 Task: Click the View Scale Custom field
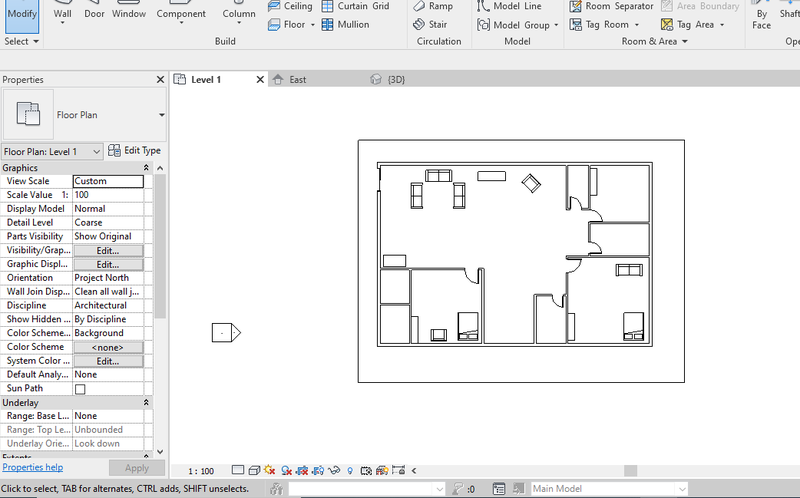[x=108, y=181]
